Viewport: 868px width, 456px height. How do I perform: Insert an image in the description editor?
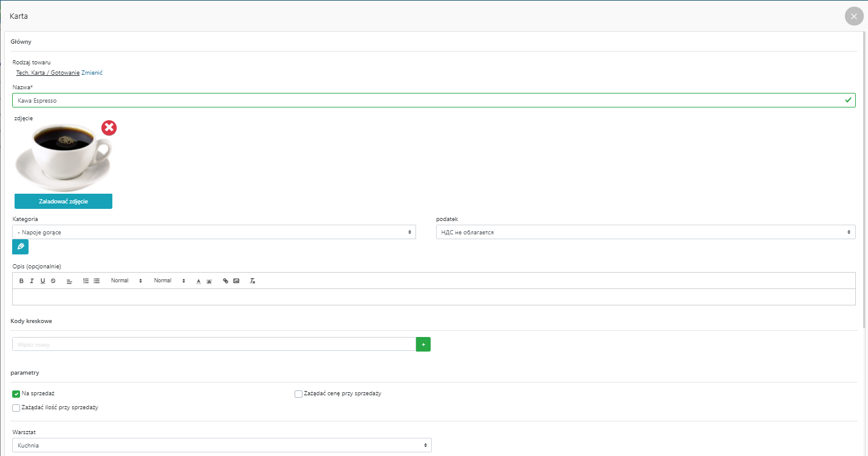(x=236, y=281)
